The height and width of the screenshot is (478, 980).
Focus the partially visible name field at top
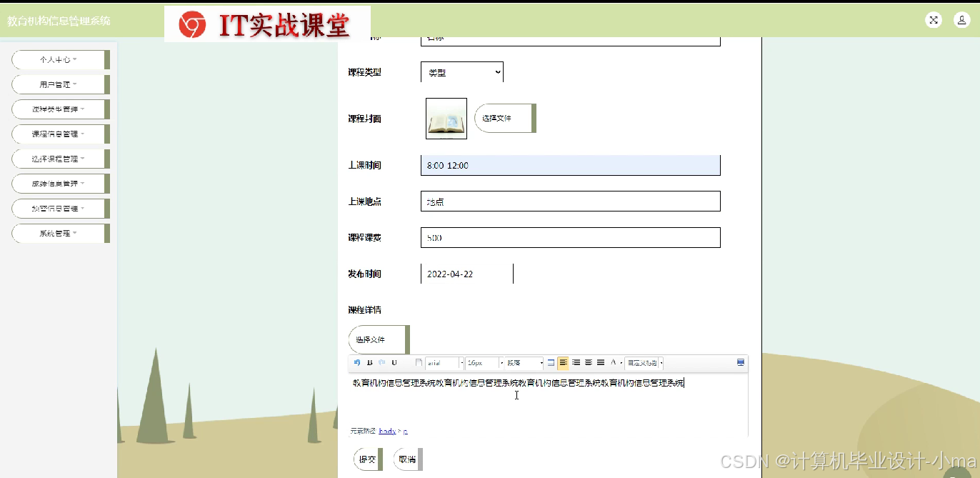tap(571, 41)
